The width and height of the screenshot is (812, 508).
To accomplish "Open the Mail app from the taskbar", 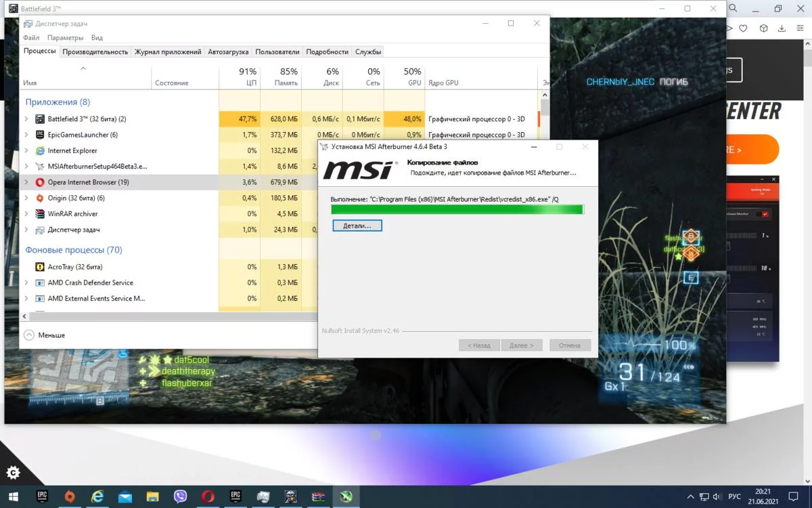I will coord(125,496).
